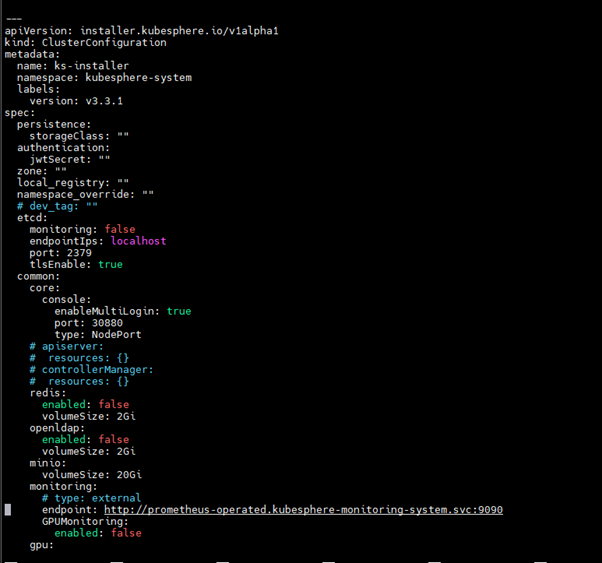Click the 'core:' key
Screen dimensions: 602x563
coord(45,288)
